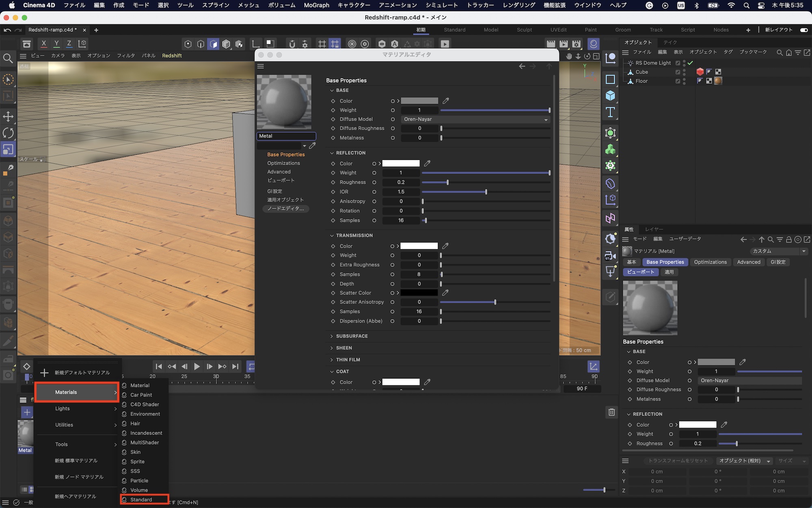Screen dimensions: 812x508
Task: Open the Diffuse Model Oren-Nayar dropdown
Action: click(475, 119)
